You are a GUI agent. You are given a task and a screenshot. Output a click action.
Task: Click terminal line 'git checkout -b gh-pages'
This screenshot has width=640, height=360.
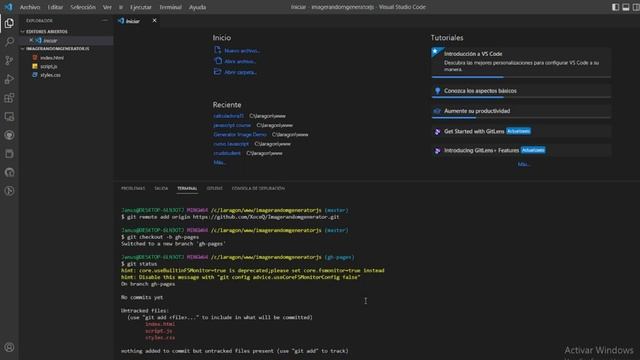160,237
